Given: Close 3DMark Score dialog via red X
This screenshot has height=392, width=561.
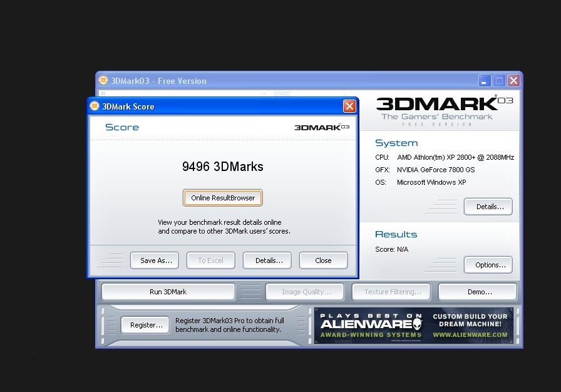Looking at the screenshot, I should (349, 106).
